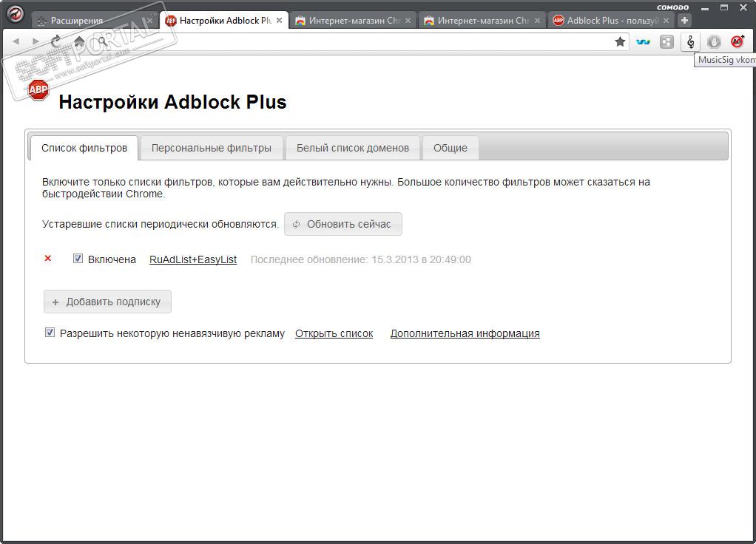Toggle Разрешить некоторую ненавязчивую рекламу checkbox
Image resolution: width=756 pixels, height=544 pixels.
click(50, 333)
